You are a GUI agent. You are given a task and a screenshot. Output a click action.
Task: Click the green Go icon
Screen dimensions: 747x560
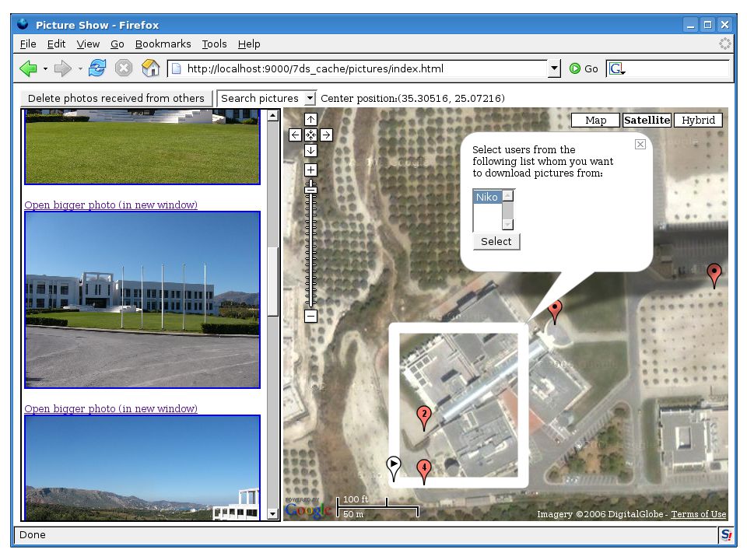[575, 68]
